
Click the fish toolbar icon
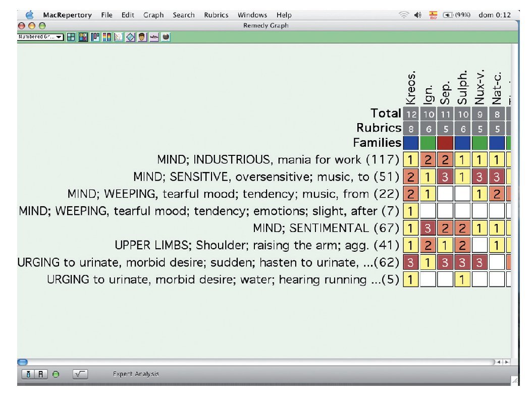coord(153,37)
